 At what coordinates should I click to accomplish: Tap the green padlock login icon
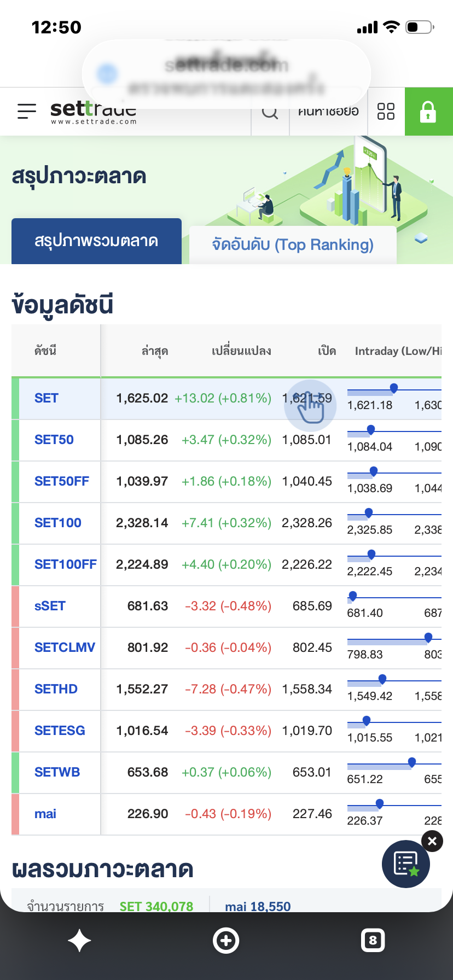428,112
